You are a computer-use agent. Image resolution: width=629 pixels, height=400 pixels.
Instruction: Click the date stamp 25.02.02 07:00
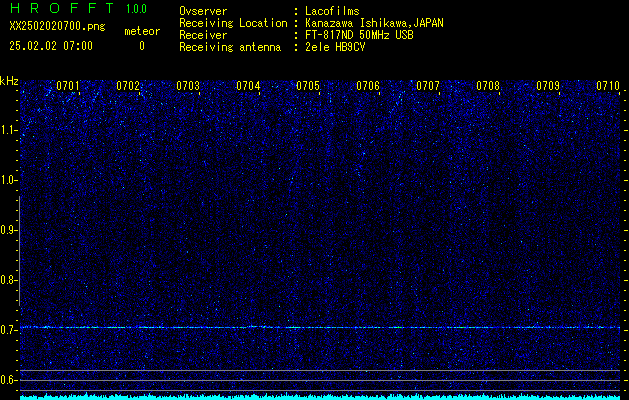point(51,46)
